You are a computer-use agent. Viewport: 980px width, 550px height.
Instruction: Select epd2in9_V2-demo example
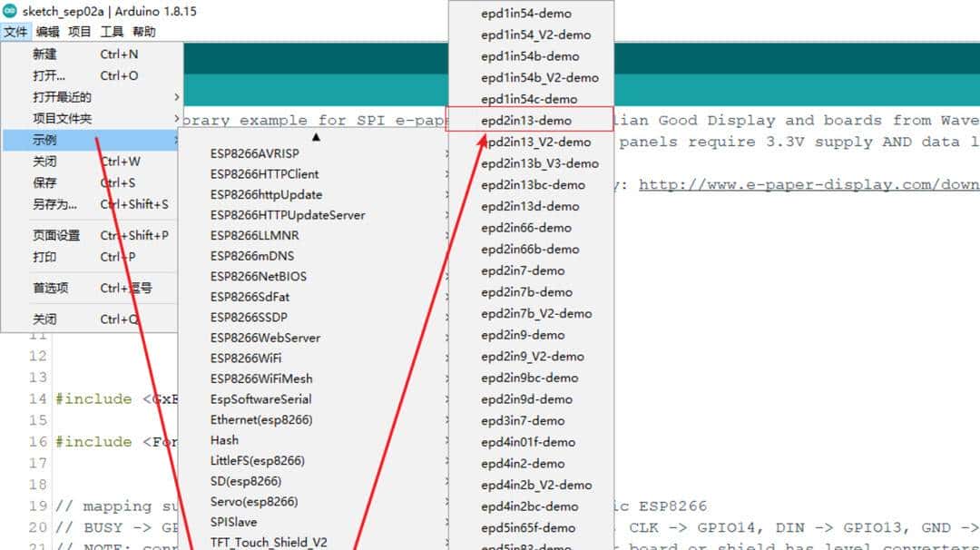(533, 357)
